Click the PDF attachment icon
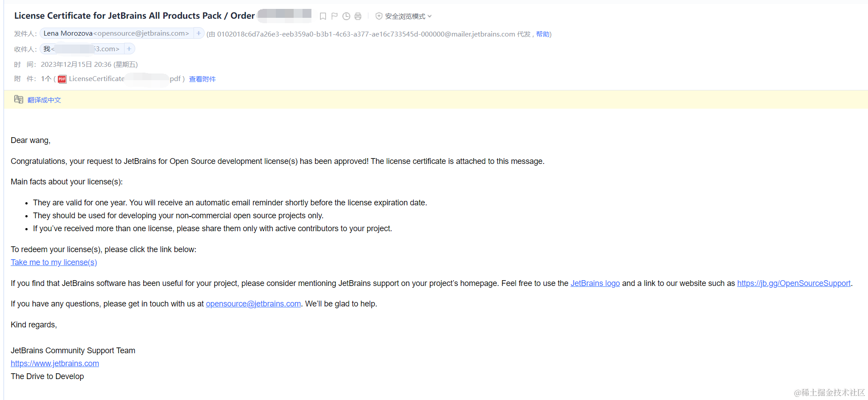The width and height of the screenshot is (868, 400). (62, 79)
